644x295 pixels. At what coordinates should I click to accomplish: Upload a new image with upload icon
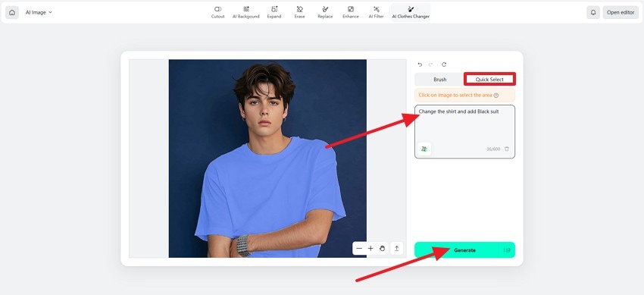397,248
